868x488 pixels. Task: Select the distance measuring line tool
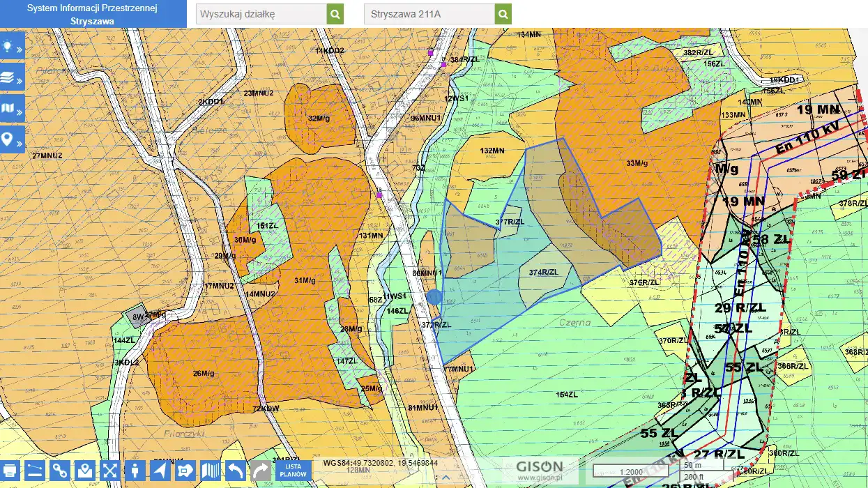(x=35, y=471)
